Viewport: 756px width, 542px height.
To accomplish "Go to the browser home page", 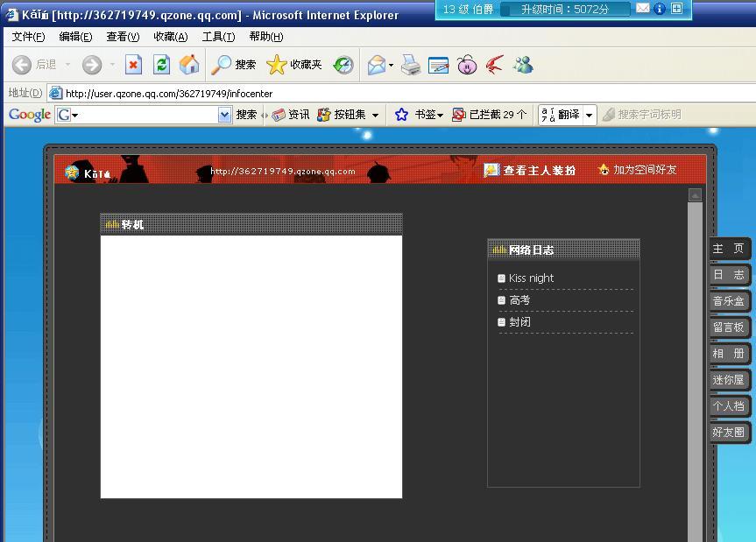I will (188, 65).
